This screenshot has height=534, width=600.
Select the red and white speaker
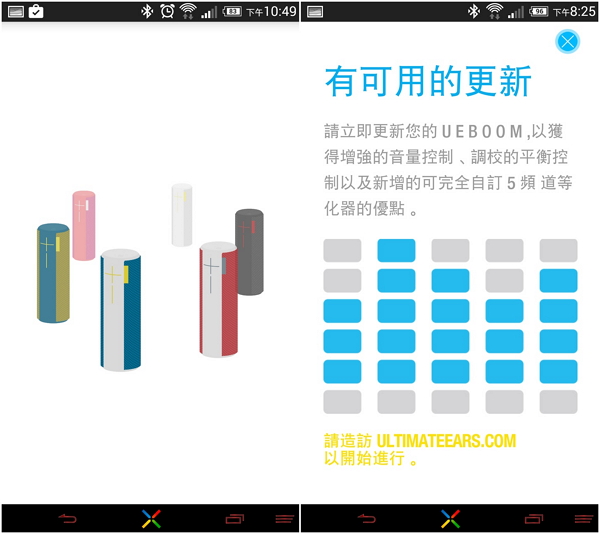point(218,299)
